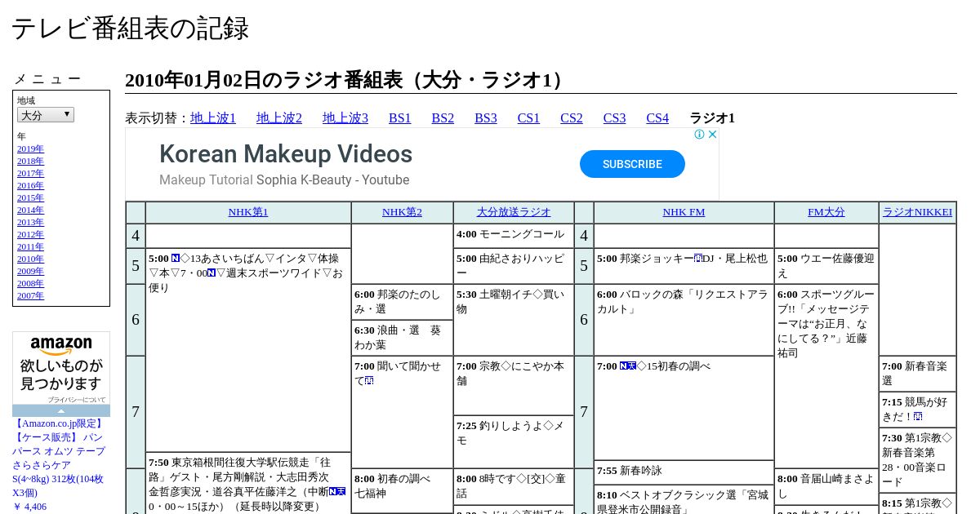
Task: Open the 2011年 archive link
Action: [x=30, y=246]
